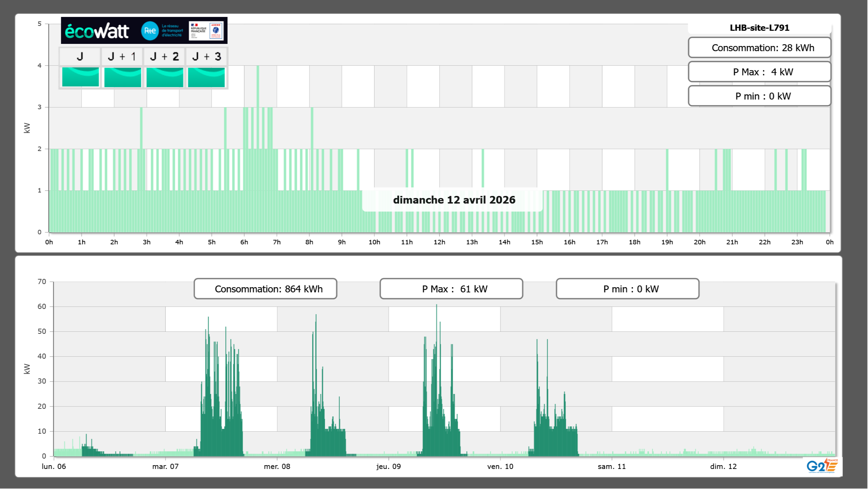Select the J + 3 forecast tab

206,56
